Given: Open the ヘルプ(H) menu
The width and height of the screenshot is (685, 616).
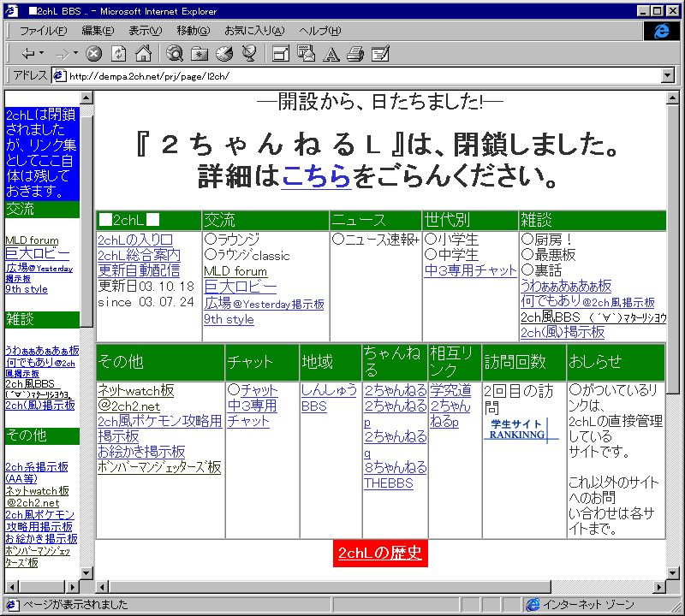Looking at the screenshot, I should 319,31.
